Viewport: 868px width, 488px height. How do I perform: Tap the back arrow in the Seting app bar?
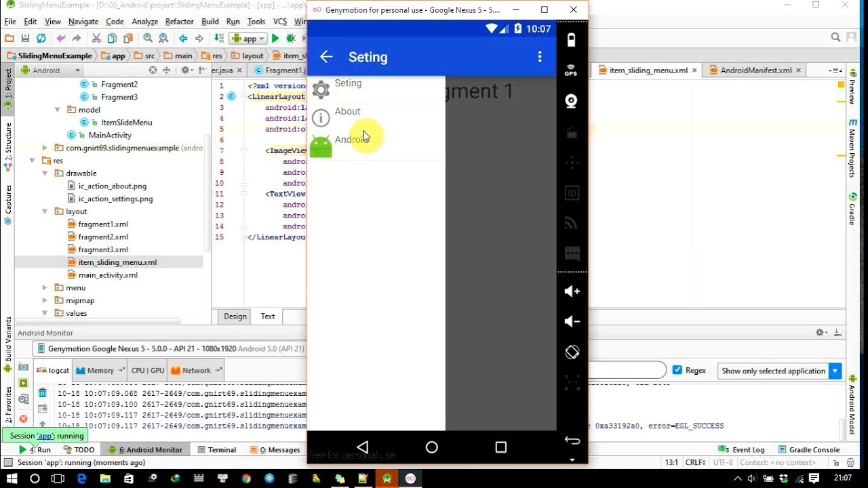(326, 57)
